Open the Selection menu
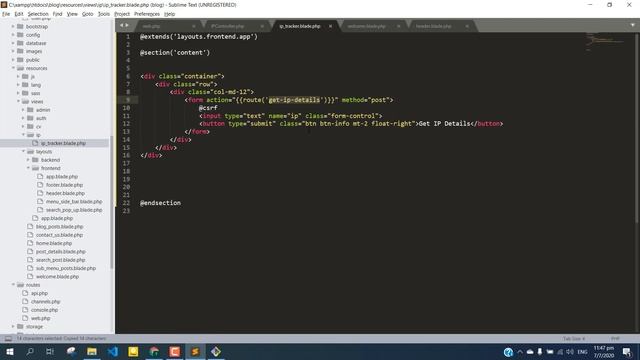 tap(38, 14)
